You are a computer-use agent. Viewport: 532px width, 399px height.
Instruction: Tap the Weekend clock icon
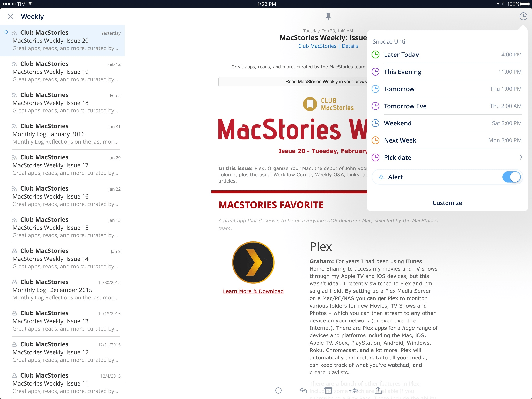[375, 123]
